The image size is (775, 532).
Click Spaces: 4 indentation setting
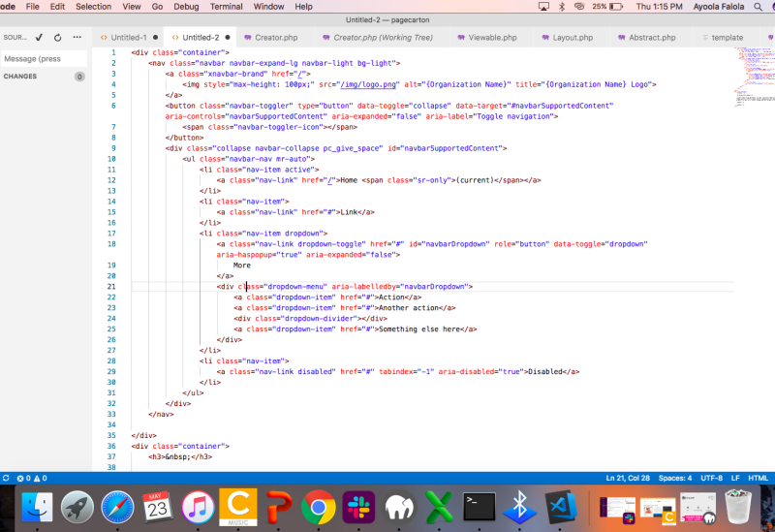(x=674, y=478)
